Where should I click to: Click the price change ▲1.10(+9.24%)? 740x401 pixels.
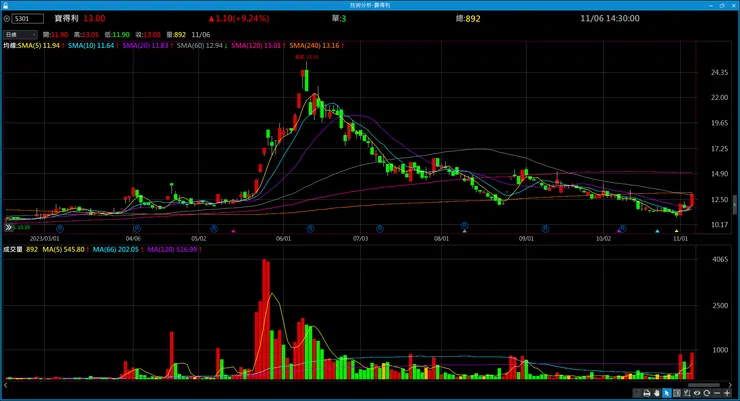point(239,18)
